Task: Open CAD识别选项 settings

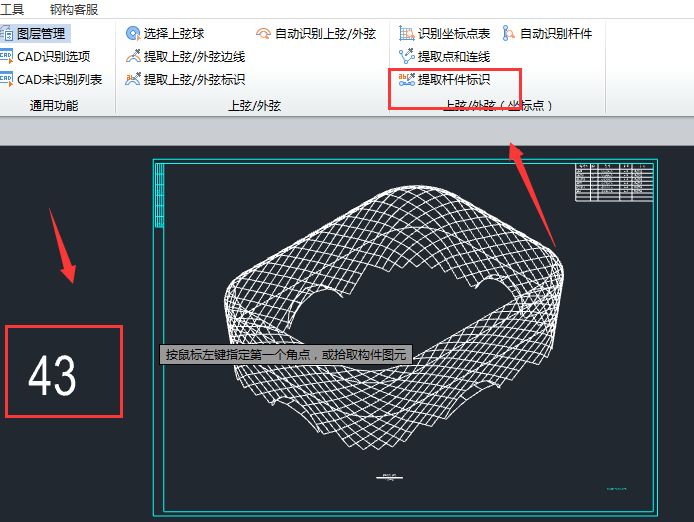Action: click(54, 56)
